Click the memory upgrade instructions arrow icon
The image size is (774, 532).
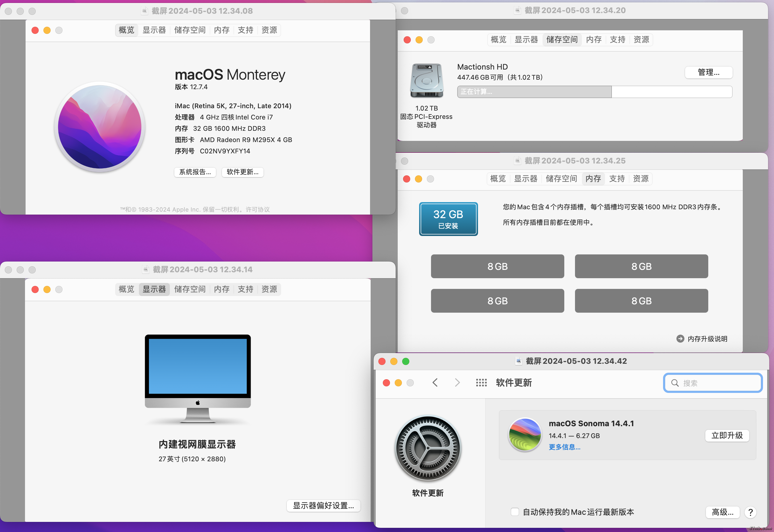point(680,339)
